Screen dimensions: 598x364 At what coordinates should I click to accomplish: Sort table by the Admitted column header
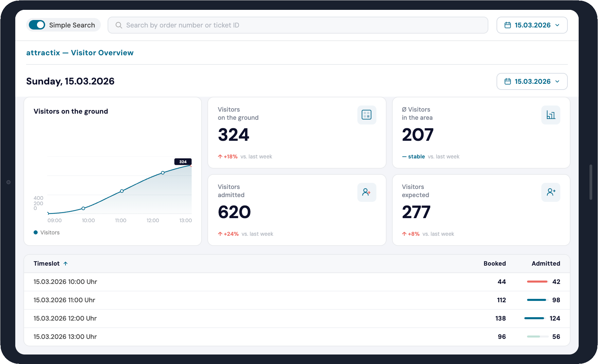tap(545, 264)
